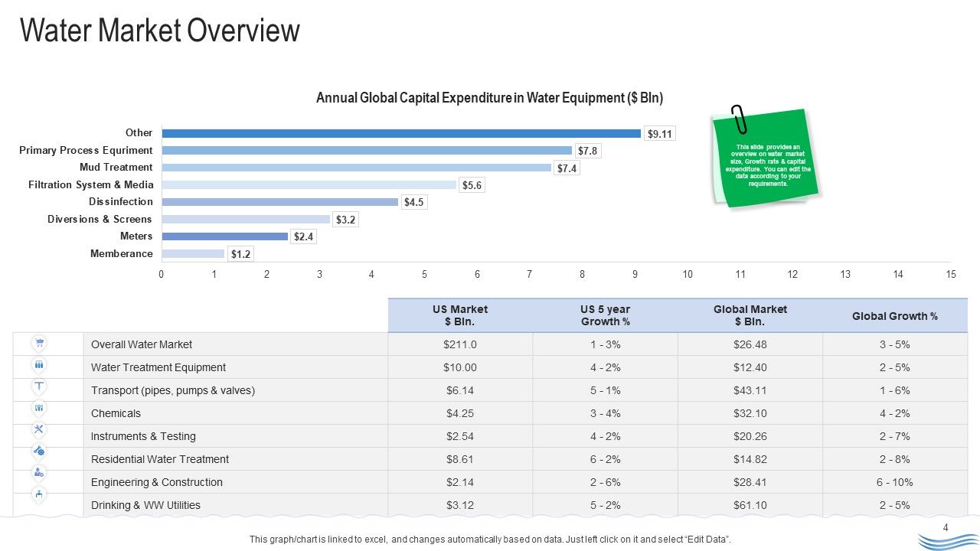The height and width of the screenshot is (551, 980).
Task: Click the crossed tools icon beside Instruments & Testing
Action: 39,429
